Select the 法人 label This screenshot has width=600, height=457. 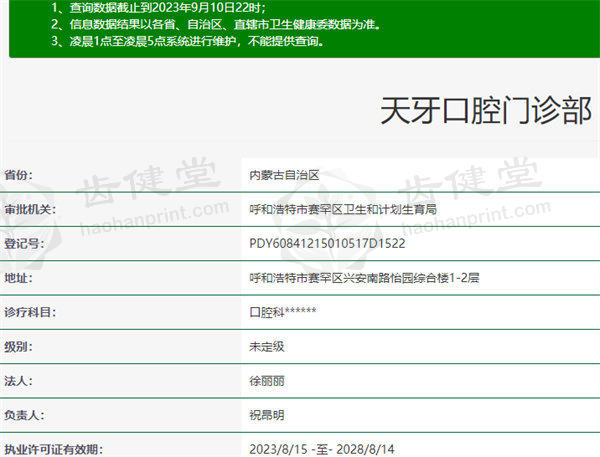click(18, 381)
